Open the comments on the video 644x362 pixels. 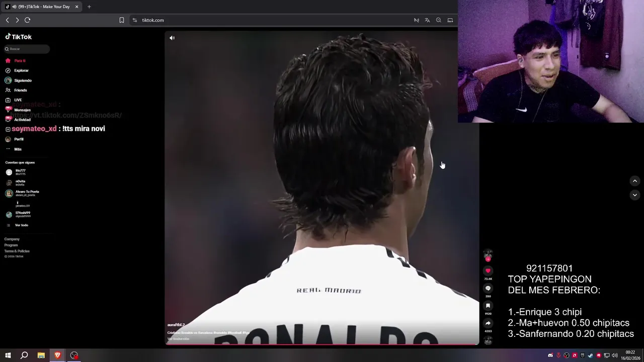pos(488,289)
